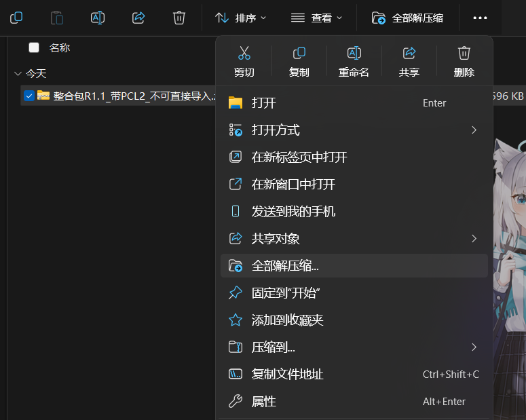The image size is (526, 420).
Task: Collapse the 今天 group
Action: 18,73
